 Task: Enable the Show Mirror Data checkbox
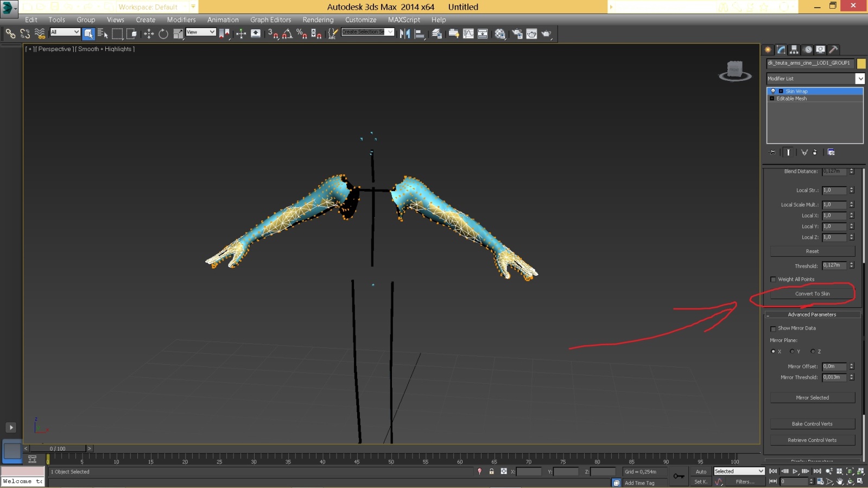pos(774,328)
